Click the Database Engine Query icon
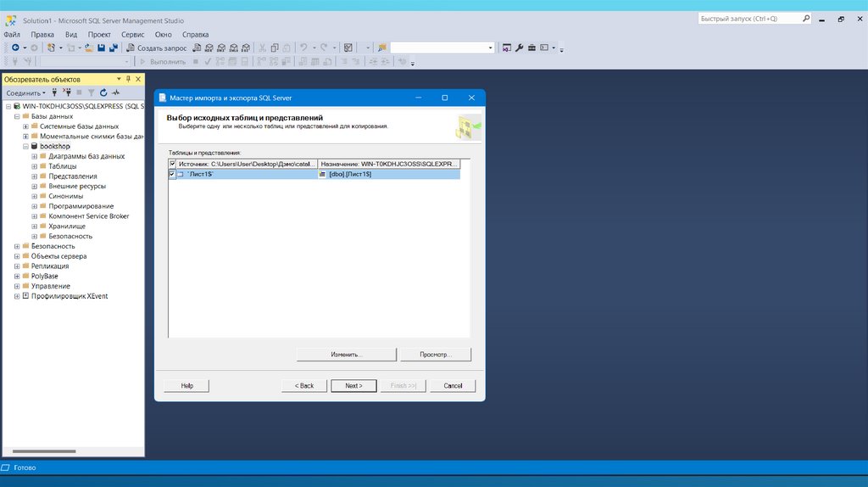Screen dimensions: 868x487 tap(197, 48)
